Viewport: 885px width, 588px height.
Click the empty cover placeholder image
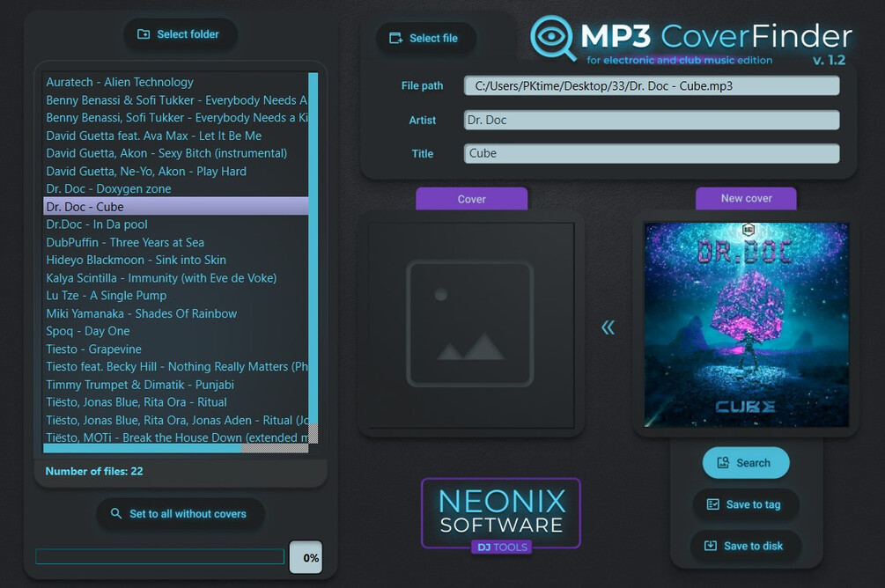tap(470, 324)
